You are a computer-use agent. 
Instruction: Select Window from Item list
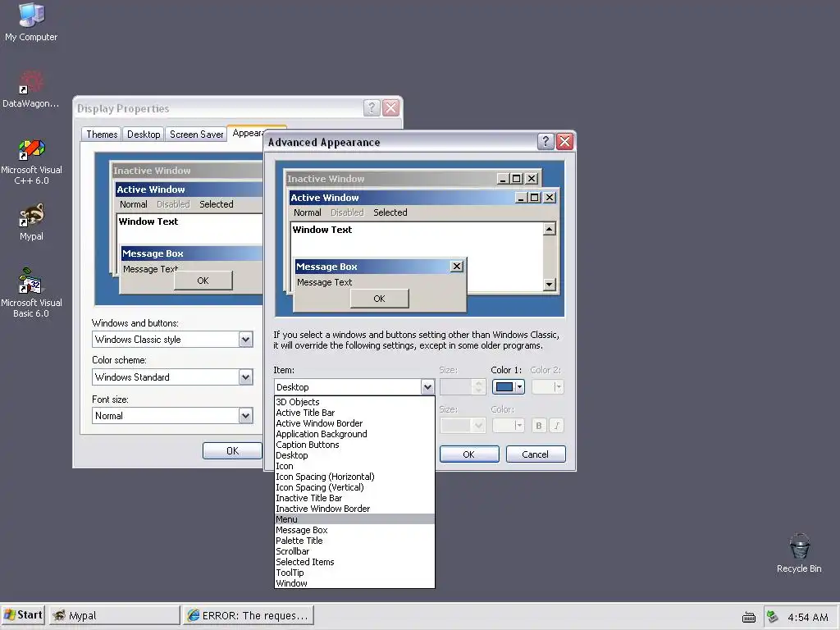[354, 583]
